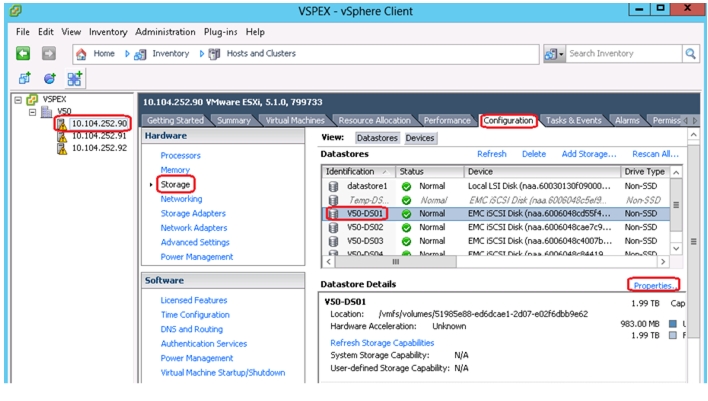Click the vSphere Client title bar icon

(15, 10)
